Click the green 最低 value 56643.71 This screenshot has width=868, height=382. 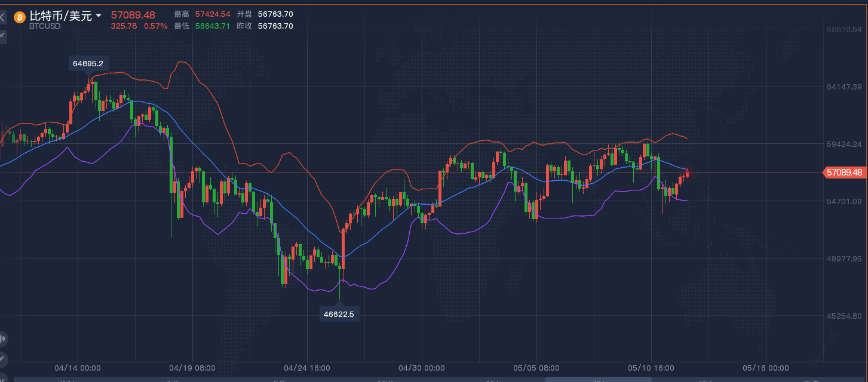tap(213, 26)
